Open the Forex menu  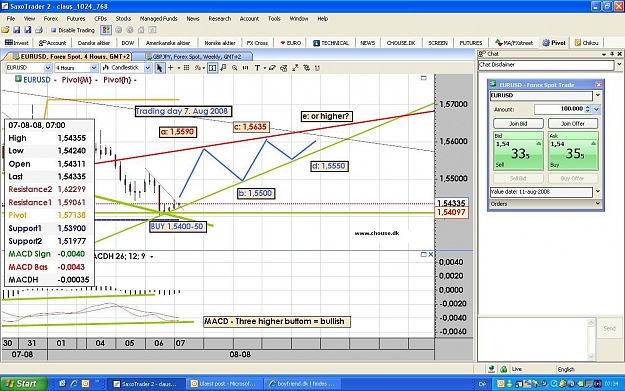click(51, 19)
